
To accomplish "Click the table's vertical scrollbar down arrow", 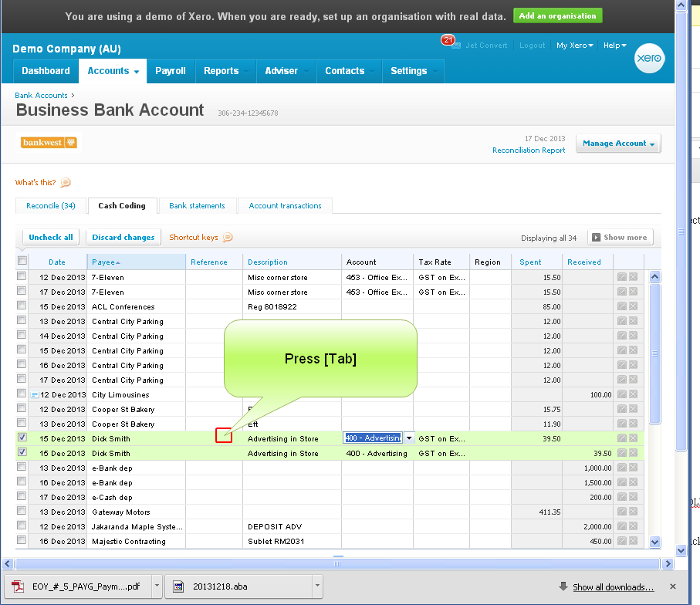I will [x=654, y=542].
